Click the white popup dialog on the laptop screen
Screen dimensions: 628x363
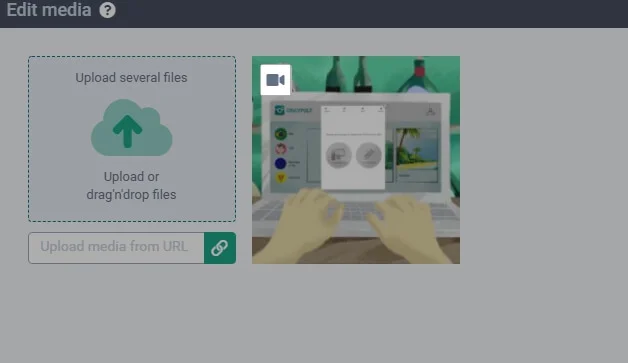pos(353,147)
